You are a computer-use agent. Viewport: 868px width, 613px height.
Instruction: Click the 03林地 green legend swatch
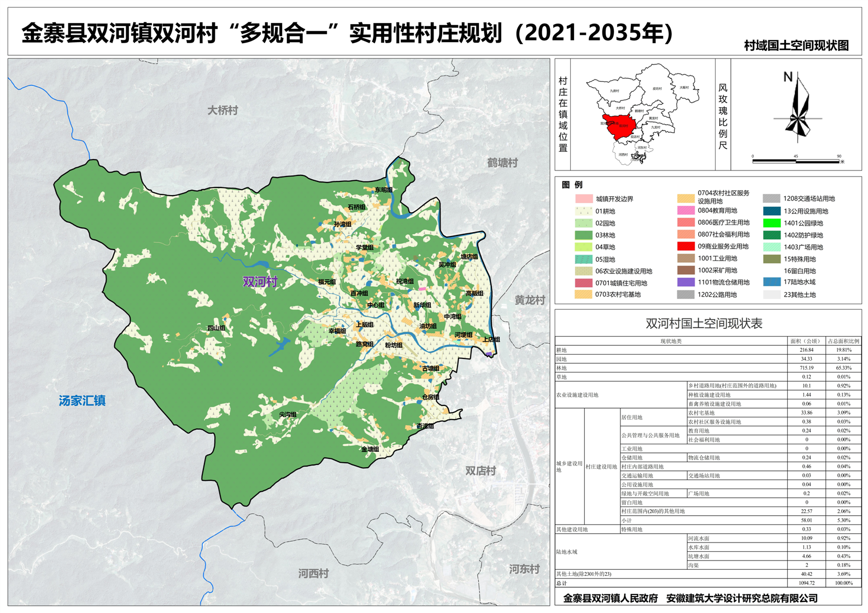click(x=583, y=235)
